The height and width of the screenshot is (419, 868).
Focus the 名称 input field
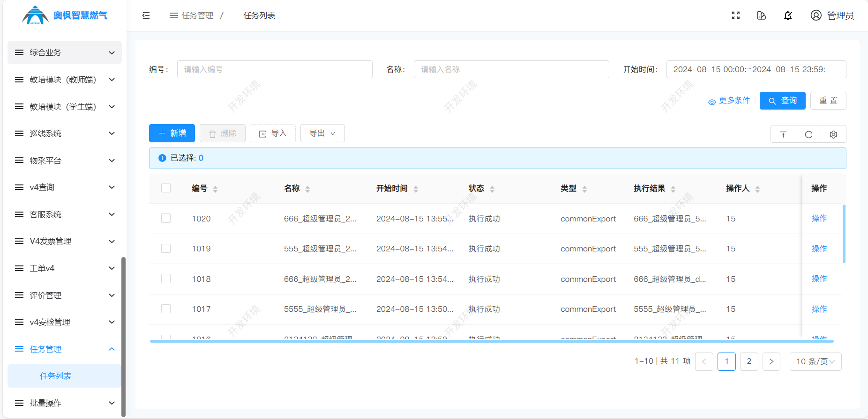click(511, 69)
